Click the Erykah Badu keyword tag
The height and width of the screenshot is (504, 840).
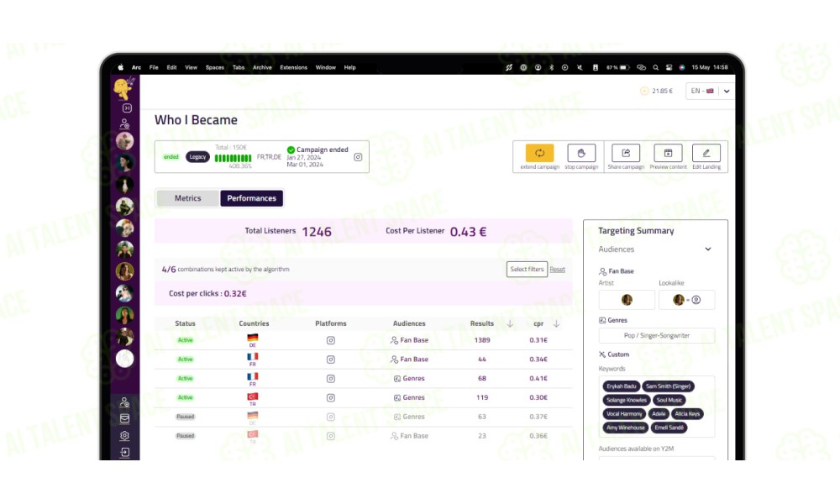622,386
